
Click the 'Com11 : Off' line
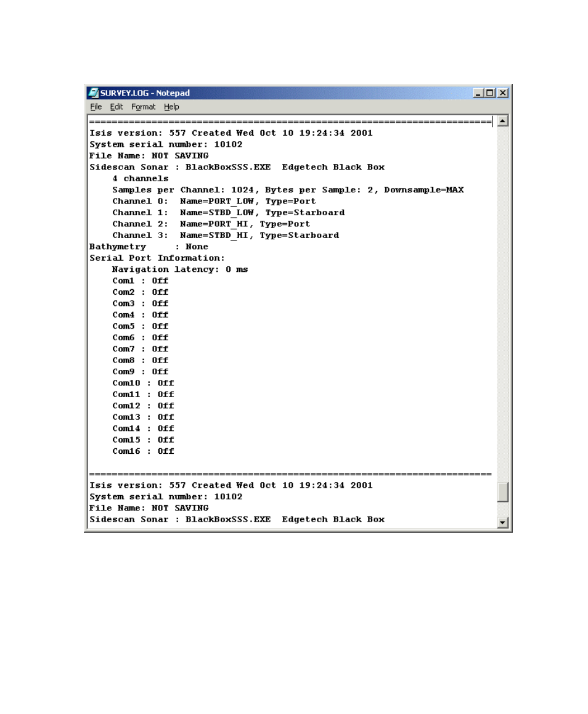click(143, 395)
